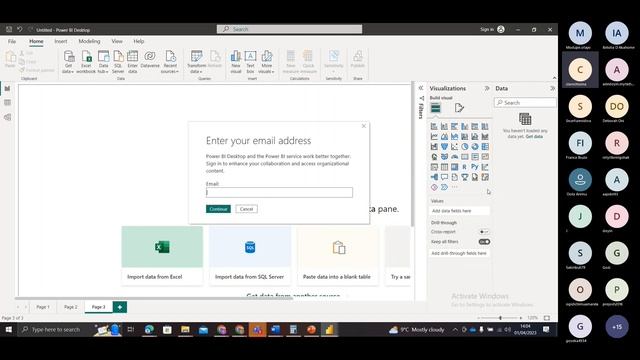
Task: Click the Import data from SQL Server card
Action: coord(250,256)
